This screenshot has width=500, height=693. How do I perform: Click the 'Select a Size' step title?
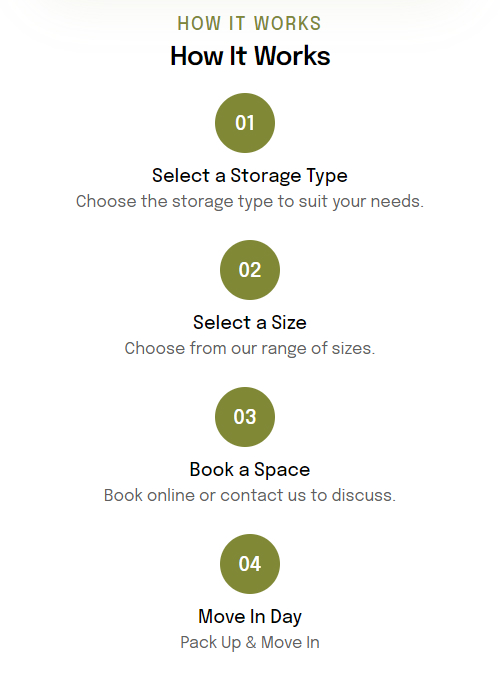click(250, 323)
